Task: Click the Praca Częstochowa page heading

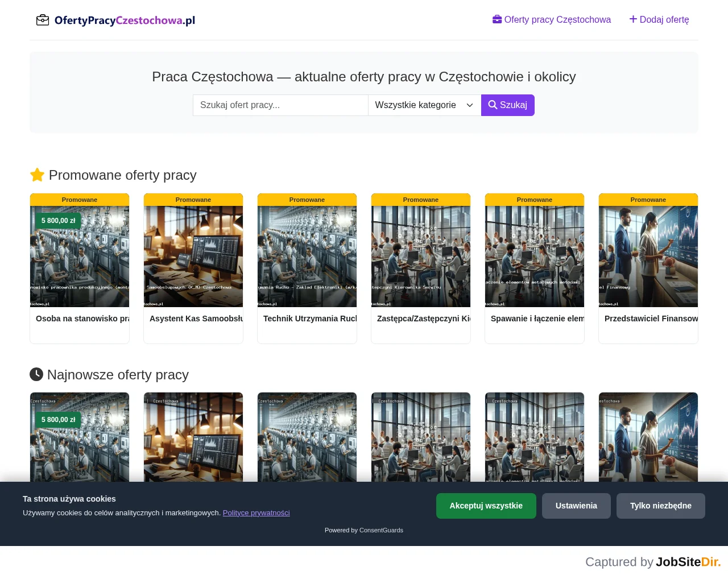Action: coord(364,77)
